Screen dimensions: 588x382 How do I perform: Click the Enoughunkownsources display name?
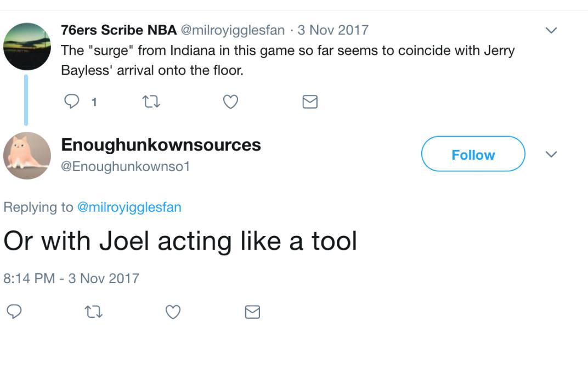point(161,144)
